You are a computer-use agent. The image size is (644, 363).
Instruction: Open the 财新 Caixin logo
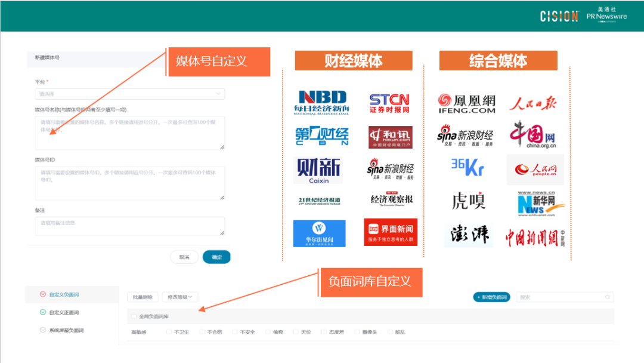pos(318,170)
